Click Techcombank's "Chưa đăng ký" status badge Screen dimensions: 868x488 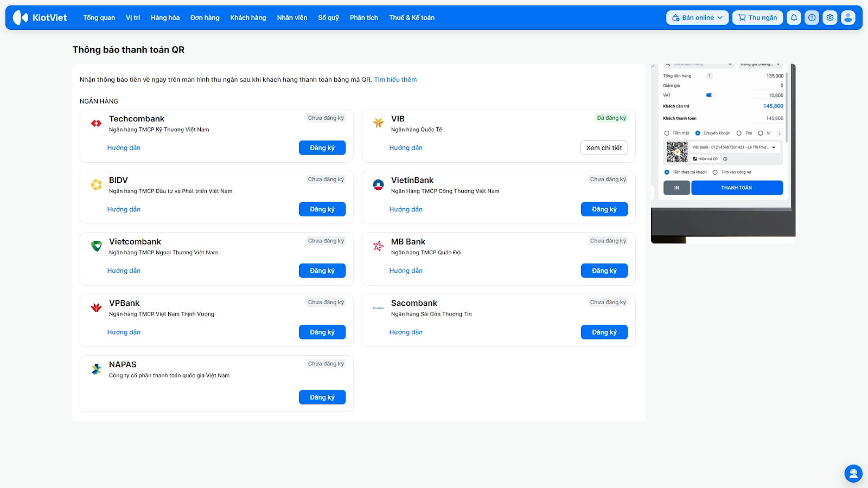326,118
